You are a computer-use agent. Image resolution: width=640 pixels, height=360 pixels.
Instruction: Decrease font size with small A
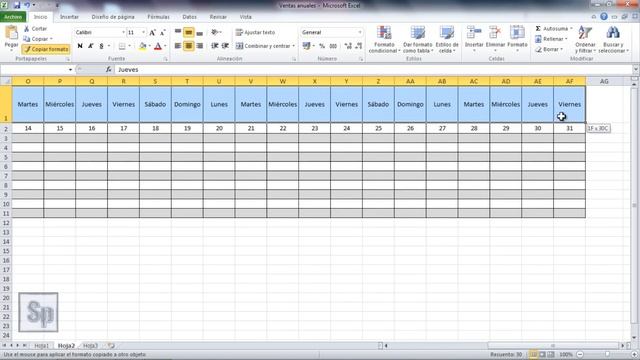[x=162, y=33]
